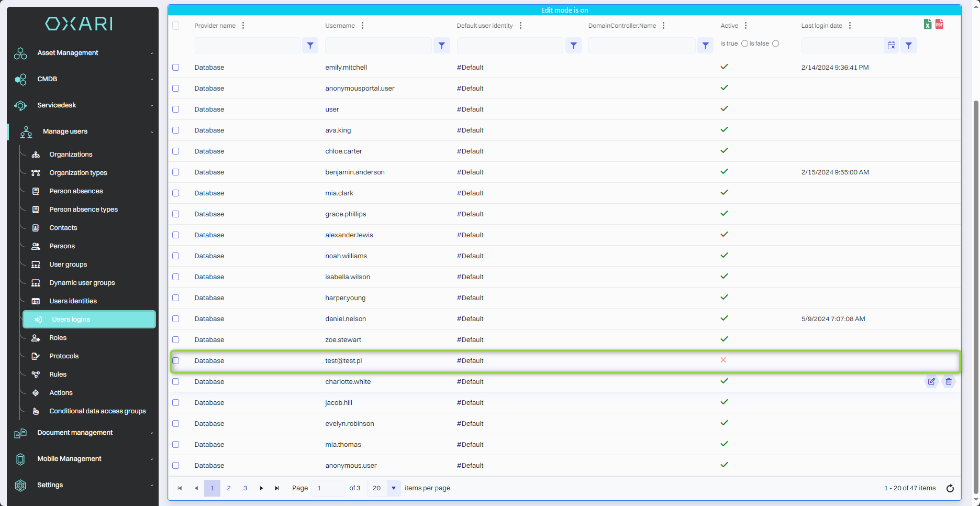Click the edit icon on charlotte.white row

tap(931, 382)
